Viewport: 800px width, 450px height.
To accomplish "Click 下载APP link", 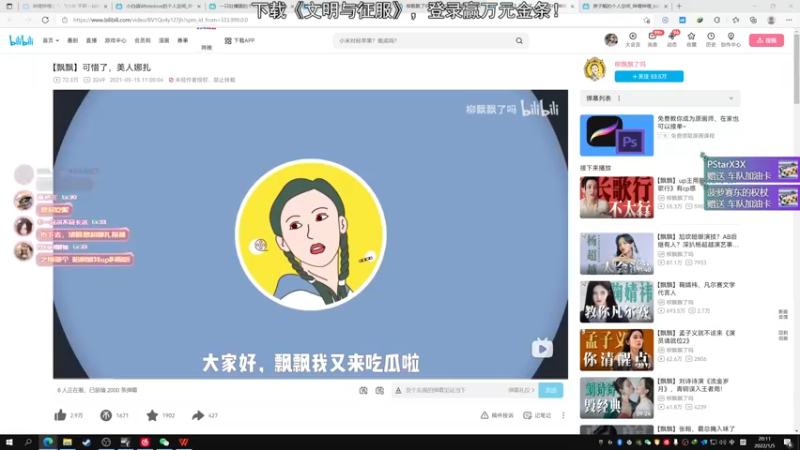I will pos(240,40).
